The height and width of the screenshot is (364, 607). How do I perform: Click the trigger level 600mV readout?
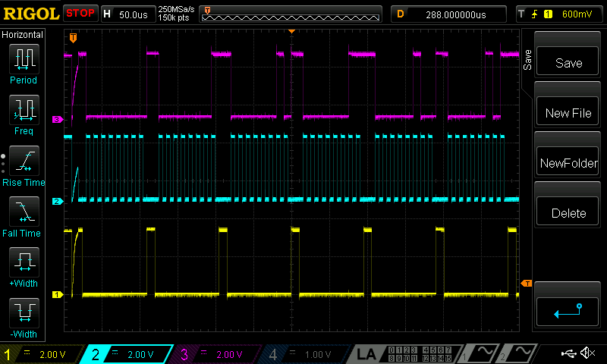577,14
